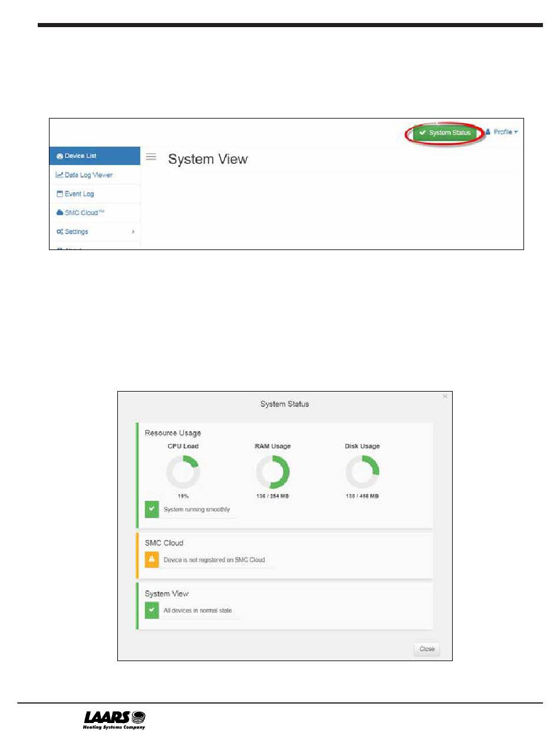Click the SMC Cloud section heading in dialog
The width and height of the screenshot is (560, 736).
tap(164, 543)
